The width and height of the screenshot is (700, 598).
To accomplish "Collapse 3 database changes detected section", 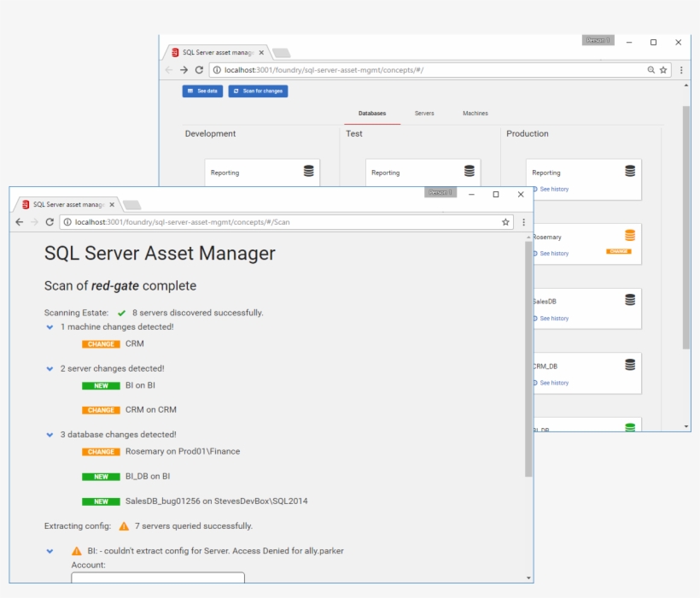I will click(50, 435).
